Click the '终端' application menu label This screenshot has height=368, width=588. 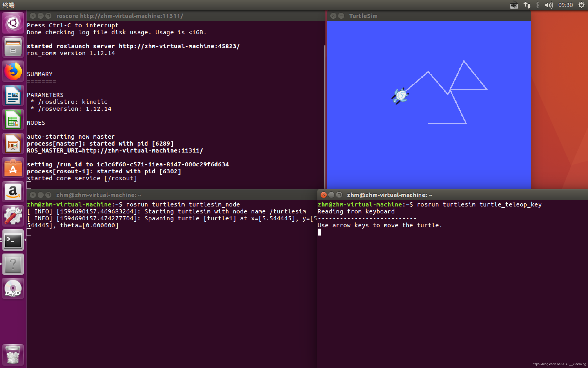9,5
